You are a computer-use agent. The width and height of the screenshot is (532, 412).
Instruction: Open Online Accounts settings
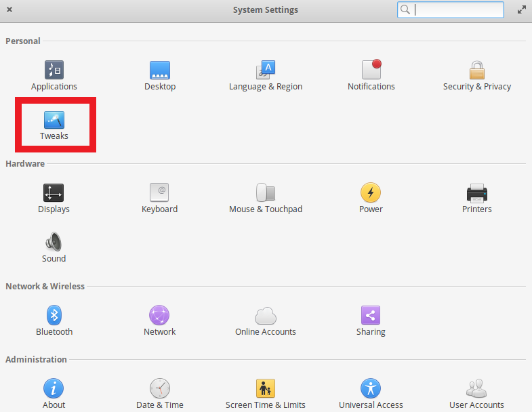(266, 321)
